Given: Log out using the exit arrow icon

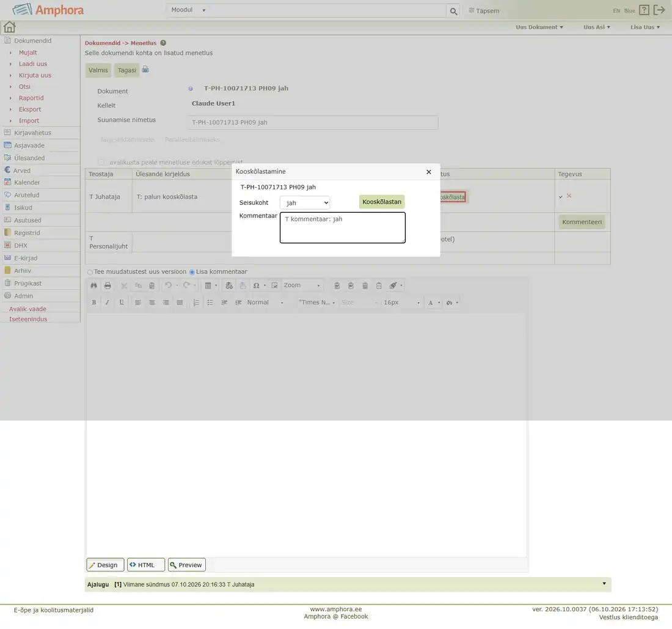Looking at the screenshot, I should pyautogui.click(x=659, y=10).
